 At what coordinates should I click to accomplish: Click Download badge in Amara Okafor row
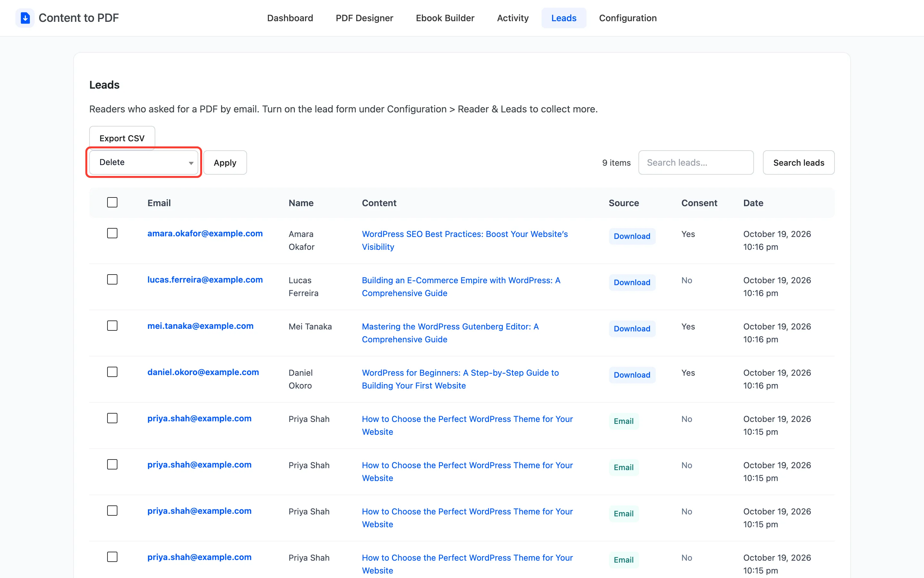pyautogui.click(x=632, y=236)
